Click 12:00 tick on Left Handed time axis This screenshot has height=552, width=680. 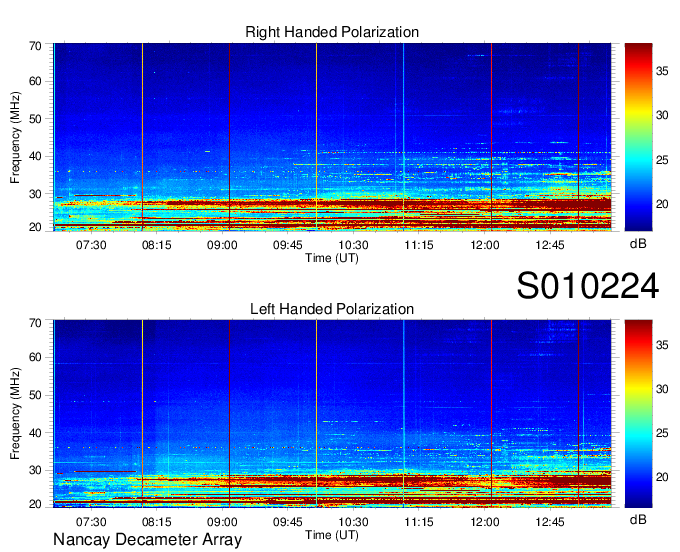click(x=485, y=522)
